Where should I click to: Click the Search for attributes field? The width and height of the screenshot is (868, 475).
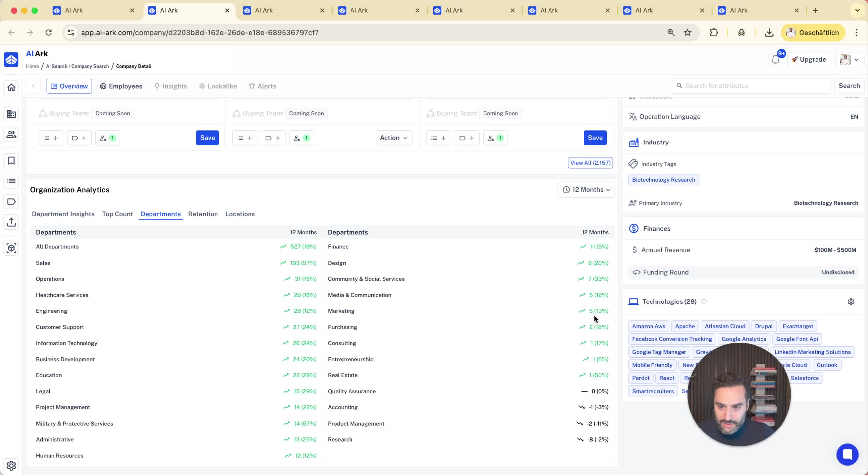point(751,86)
